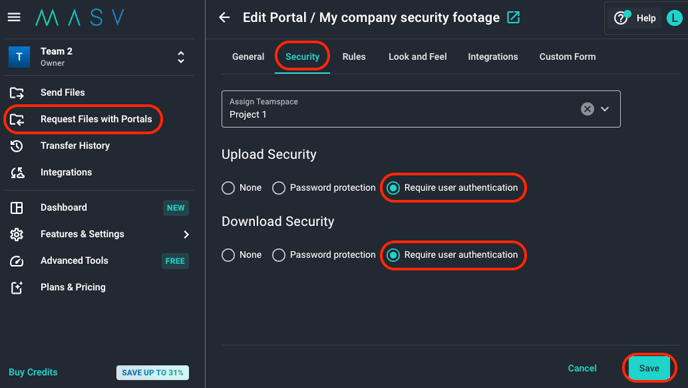Click the Features & Settings gear icon

17,234
